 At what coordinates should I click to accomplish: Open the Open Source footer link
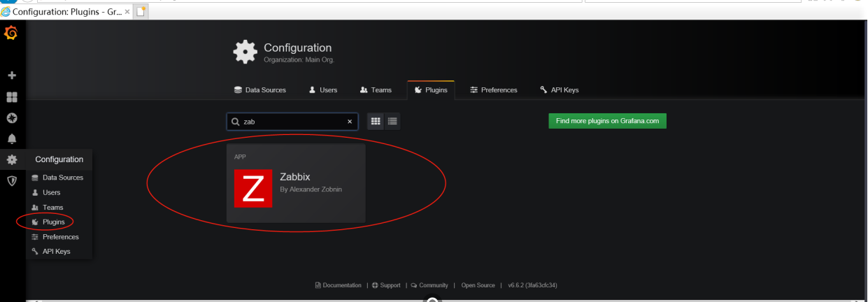tap(478, 285)
